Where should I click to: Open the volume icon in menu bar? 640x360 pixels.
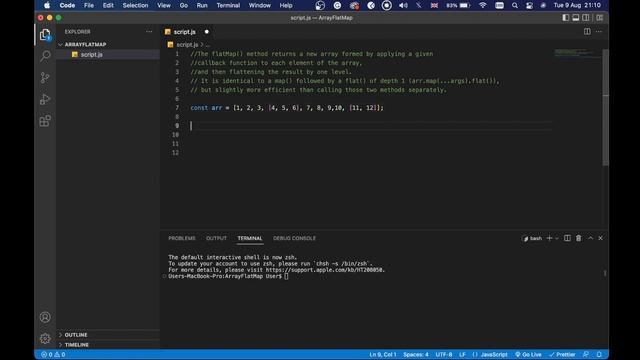click(x=403, y=5)
